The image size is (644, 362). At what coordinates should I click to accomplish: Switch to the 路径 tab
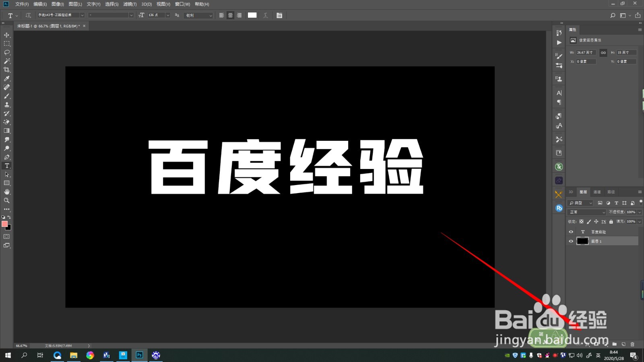[x=611, y=192]
